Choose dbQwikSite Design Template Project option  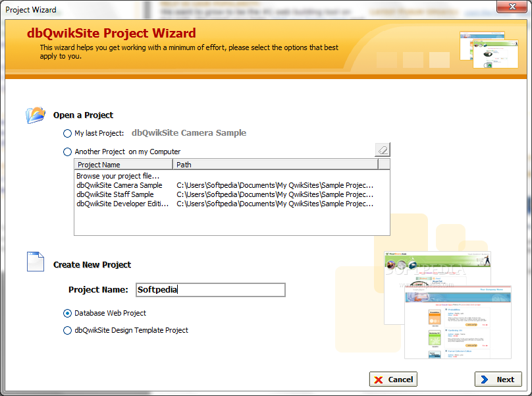(x=67, y=330)
